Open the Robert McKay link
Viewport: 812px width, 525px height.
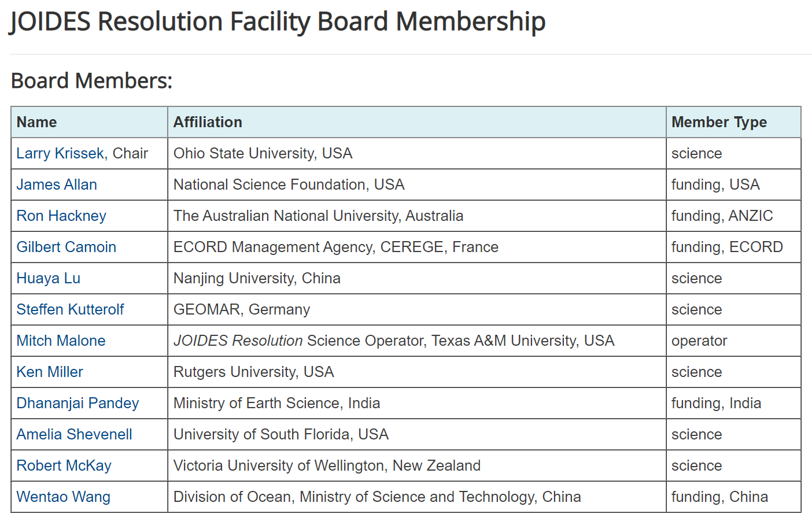click(64, 465)
